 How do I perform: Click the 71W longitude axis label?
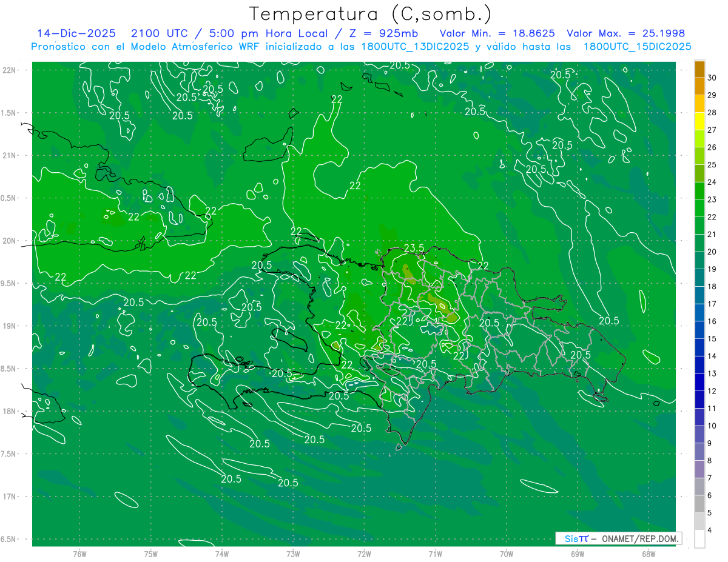pos(435,554)
